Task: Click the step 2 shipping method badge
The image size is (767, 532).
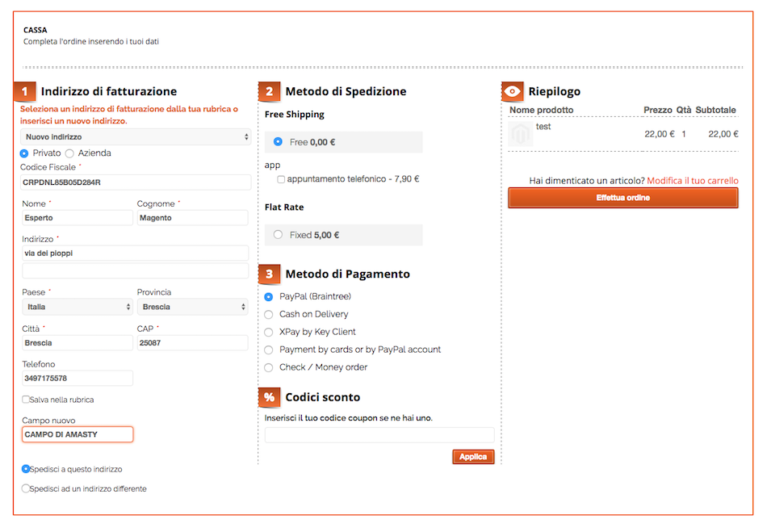Action: coord(269,91)
